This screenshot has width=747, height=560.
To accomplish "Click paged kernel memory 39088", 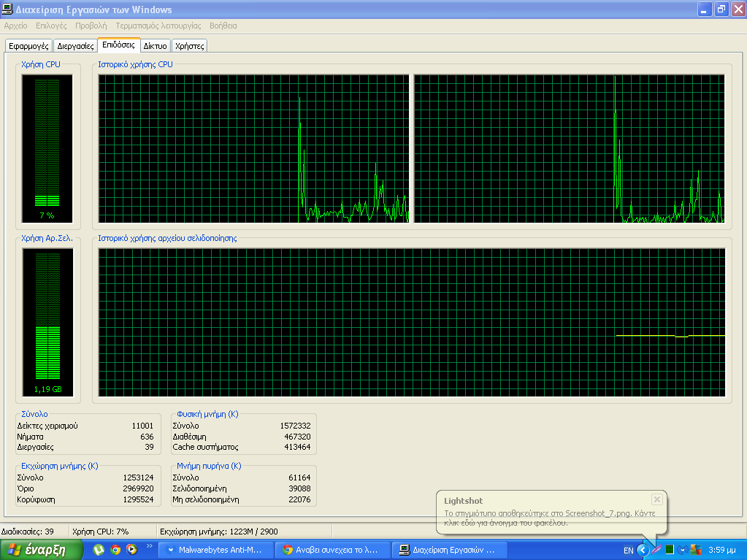I will click(x=299, y=488).
